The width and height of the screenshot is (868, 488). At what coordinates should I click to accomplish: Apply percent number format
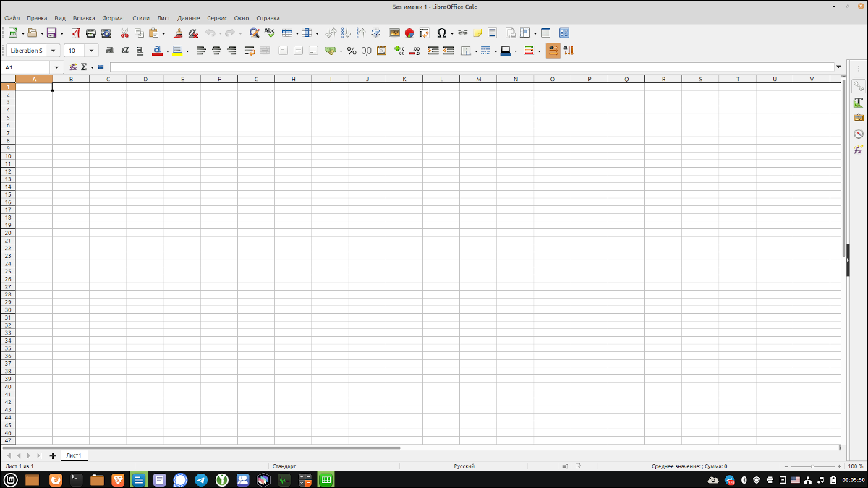click(351, 51)
